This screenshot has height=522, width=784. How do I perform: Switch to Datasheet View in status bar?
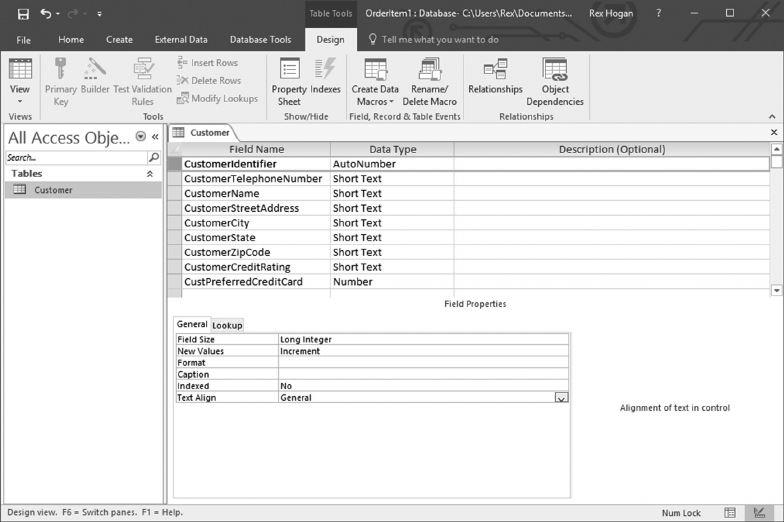pyautogui.click(x=730, y=512)
